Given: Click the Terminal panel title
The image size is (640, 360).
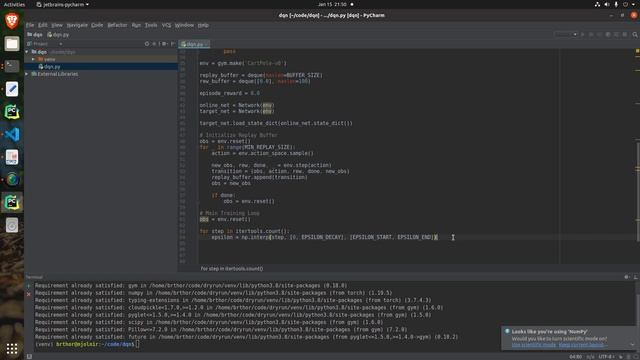Looking at the screenshot, I should click(34, 277).
